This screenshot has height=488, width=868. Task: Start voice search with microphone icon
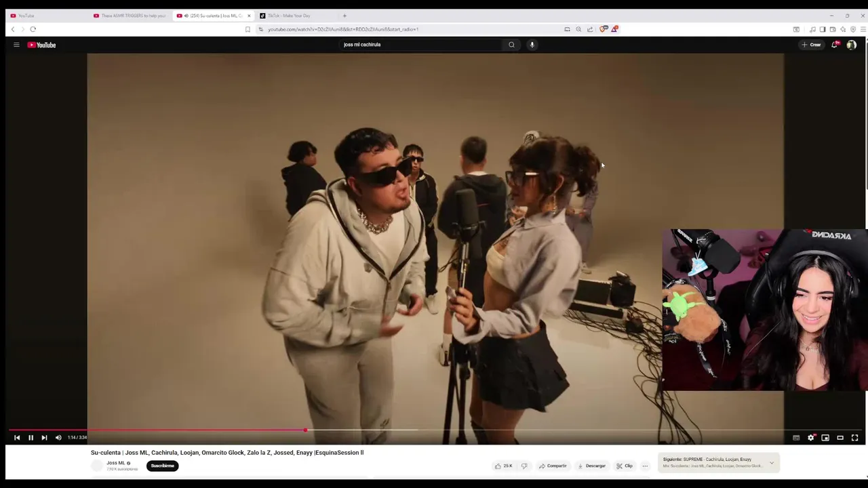532,45
